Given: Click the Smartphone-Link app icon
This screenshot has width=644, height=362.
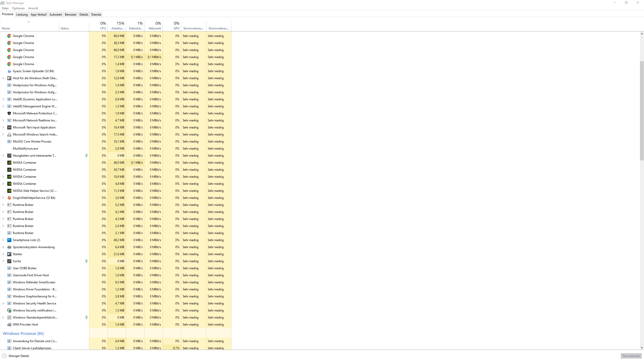Looking at the screenshot, I should [9, 240].
